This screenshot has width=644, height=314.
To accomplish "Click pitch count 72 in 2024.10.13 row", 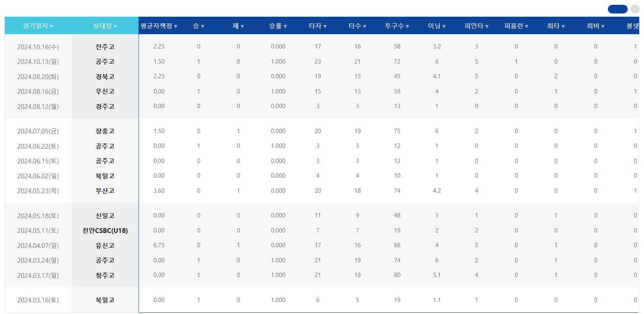I will click(x=397, y=62).
